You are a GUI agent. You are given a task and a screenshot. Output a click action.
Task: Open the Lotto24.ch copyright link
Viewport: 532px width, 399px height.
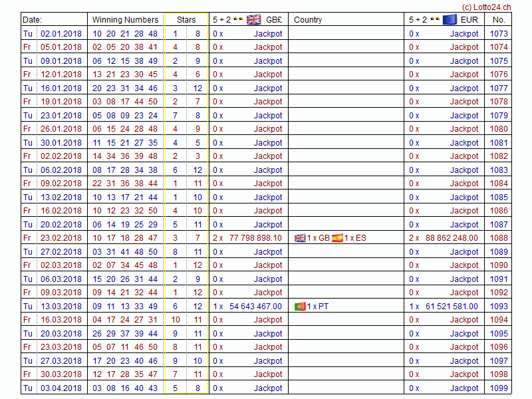click(x=487, y=6)
